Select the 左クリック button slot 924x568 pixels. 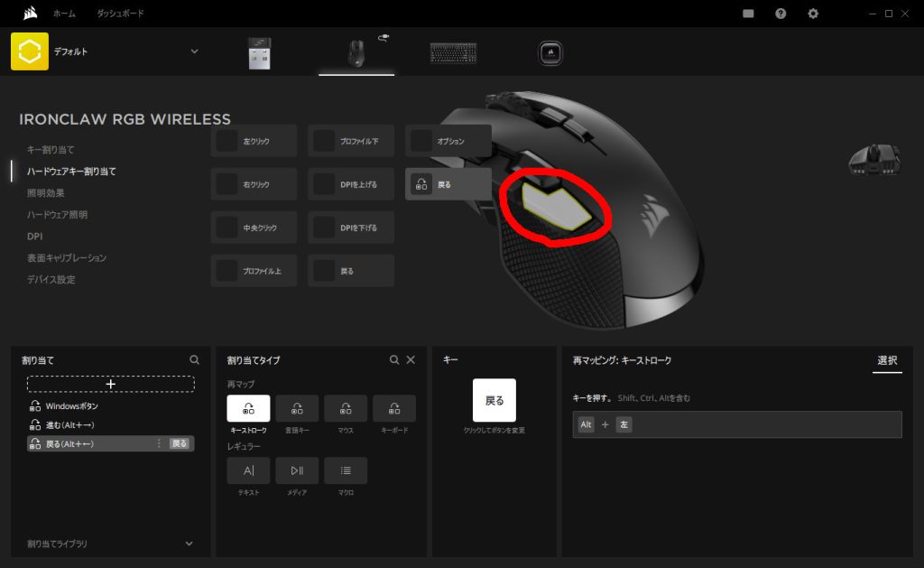tap(254, 141)
